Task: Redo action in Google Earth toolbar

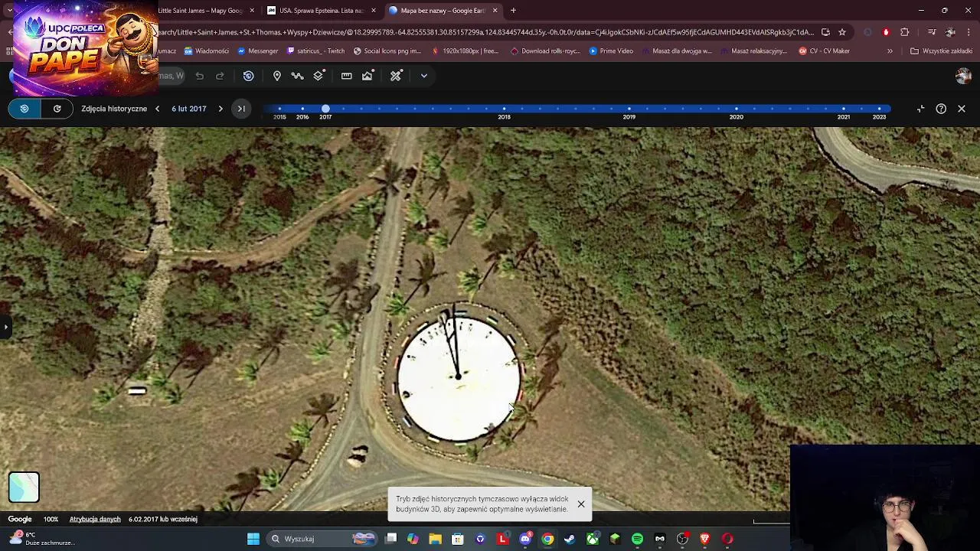Action: tap(220, 76)
